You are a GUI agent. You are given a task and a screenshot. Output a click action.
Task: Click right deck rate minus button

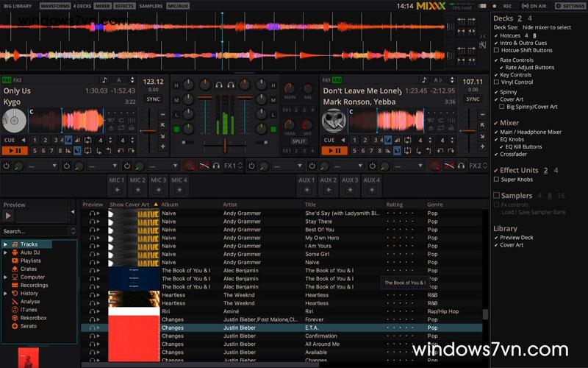click(482, 114)
